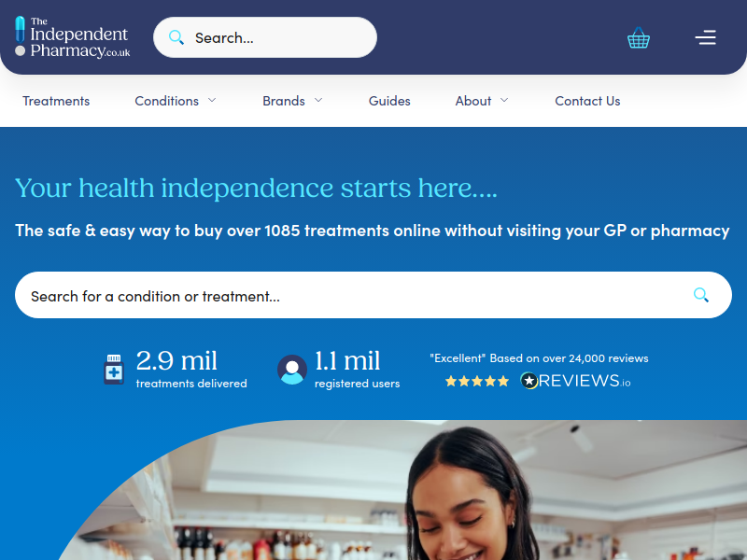
Task: Click the 2.9 mil treatments delivered stat
Action: pos(191,369)
